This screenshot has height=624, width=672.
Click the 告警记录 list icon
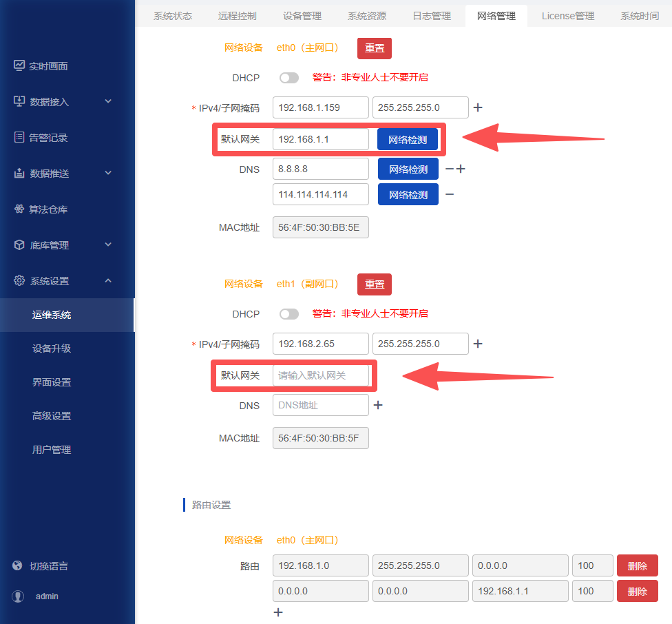click(19, 138)
